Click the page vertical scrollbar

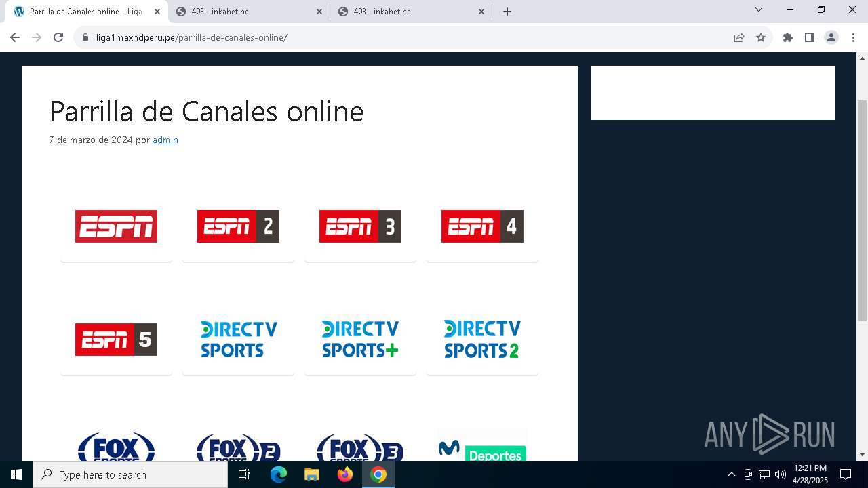[862, 210]
